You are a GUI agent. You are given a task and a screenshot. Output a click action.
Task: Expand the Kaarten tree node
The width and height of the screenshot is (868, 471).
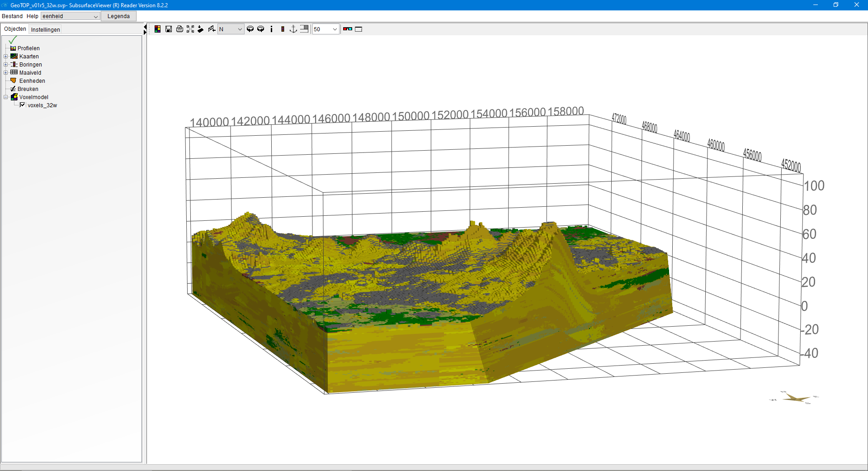click(x=6, y=57)
